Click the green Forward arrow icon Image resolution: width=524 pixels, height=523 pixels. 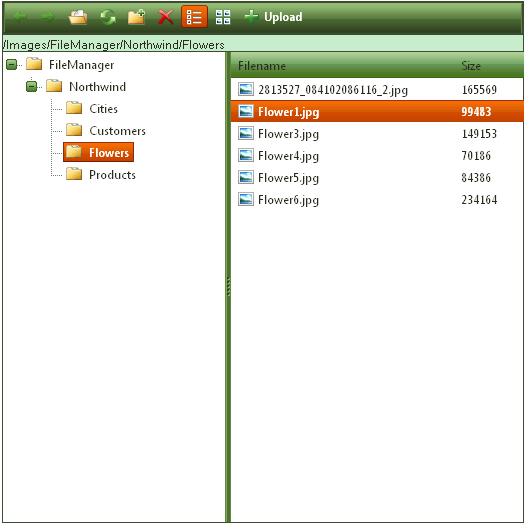pyautogui.click(x=48, y=17)
